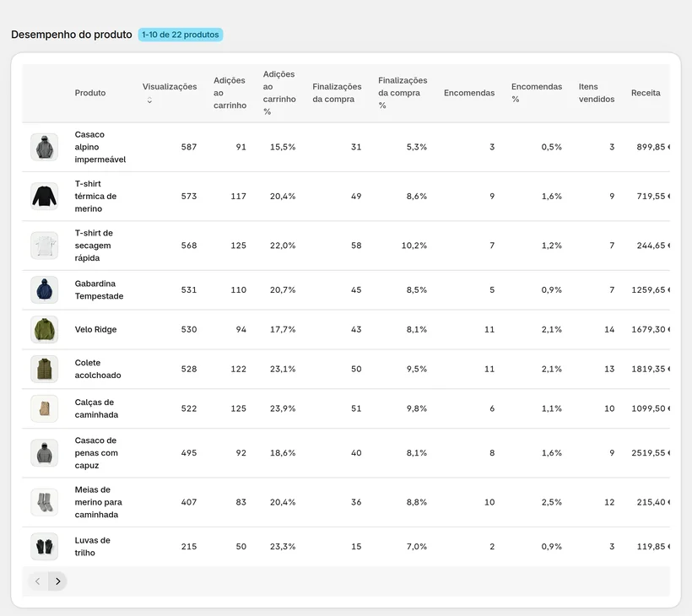Click order rate 0,5%
Screen dimensions: 692x616
[x=552, y=147]
